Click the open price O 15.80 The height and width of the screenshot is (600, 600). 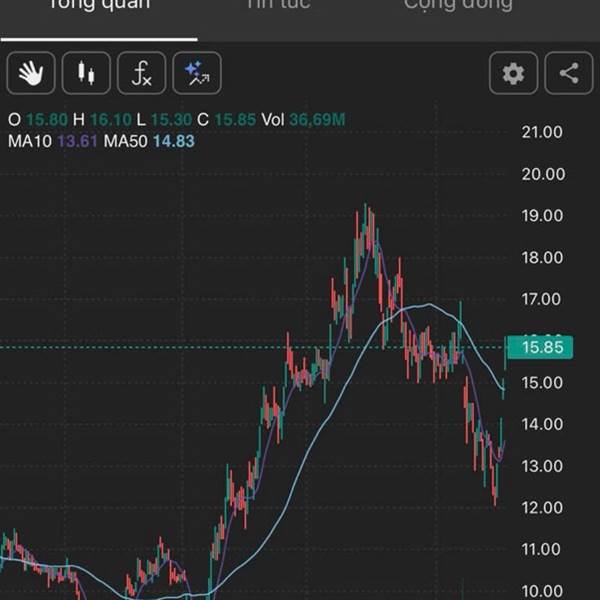(x=38, y=120)
